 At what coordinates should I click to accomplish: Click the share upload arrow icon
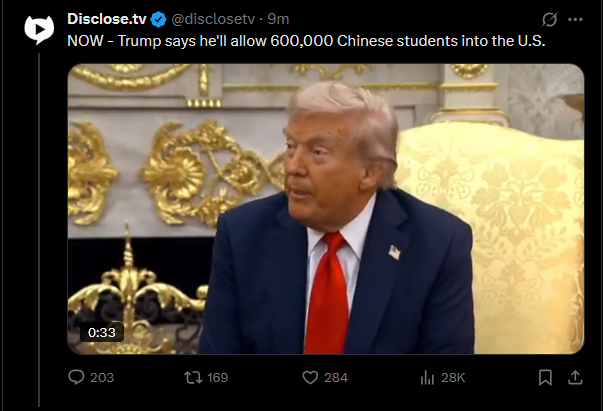tap(575, 378)
